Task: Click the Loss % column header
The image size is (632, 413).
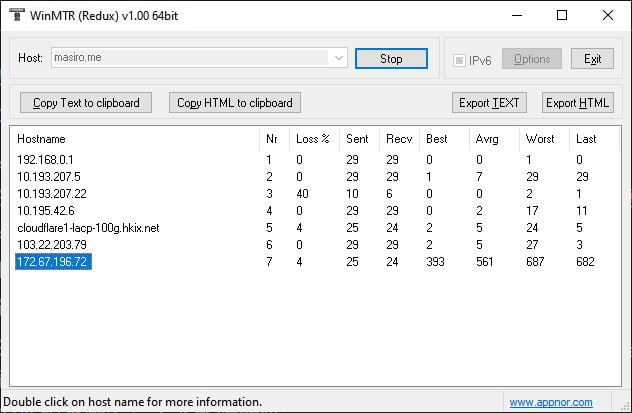Action: coord(312,139)
